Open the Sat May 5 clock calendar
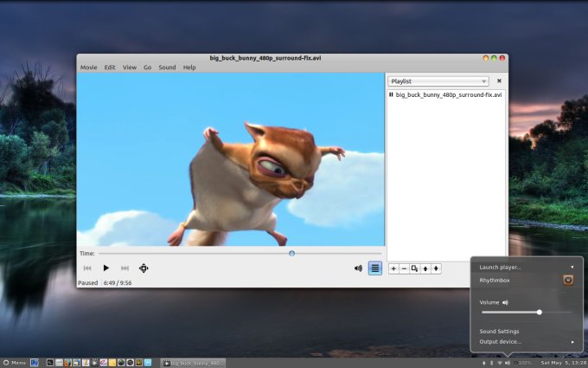 pyautogui.click(x=563, y=363)
